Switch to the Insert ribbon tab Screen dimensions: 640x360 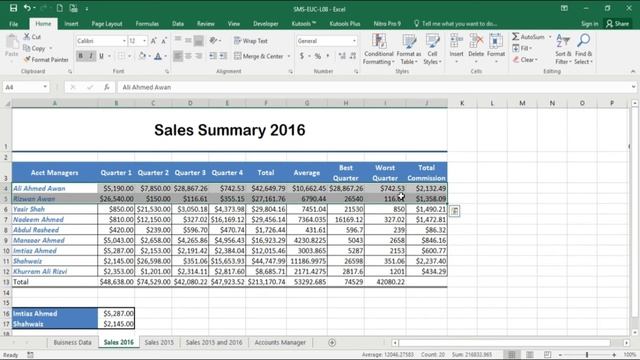tap(71, 24)
